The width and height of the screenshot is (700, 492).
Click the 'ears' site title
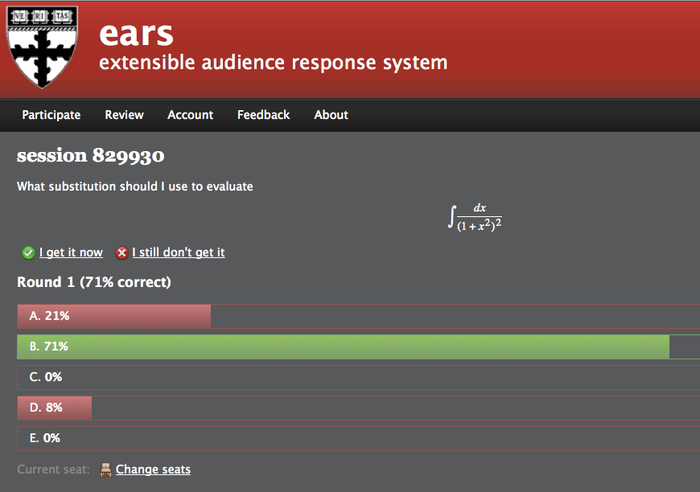136,32
